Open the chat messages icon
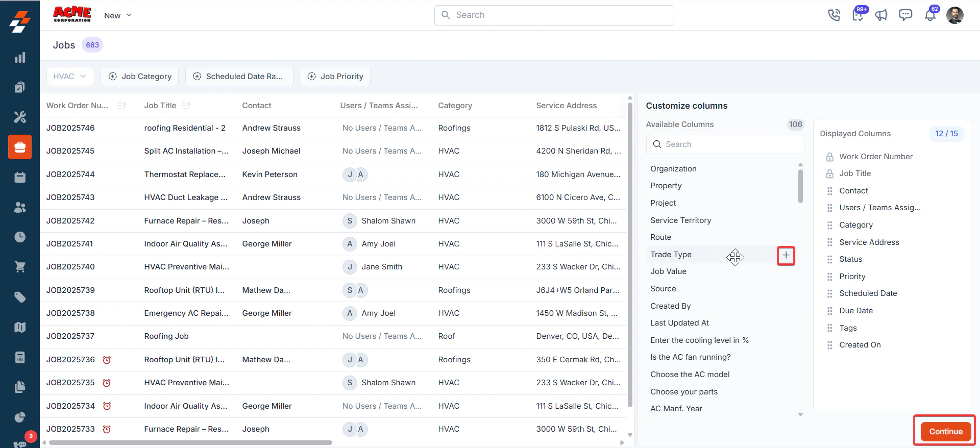The height and width of the screenshot is (448, 980). [905, 15]
